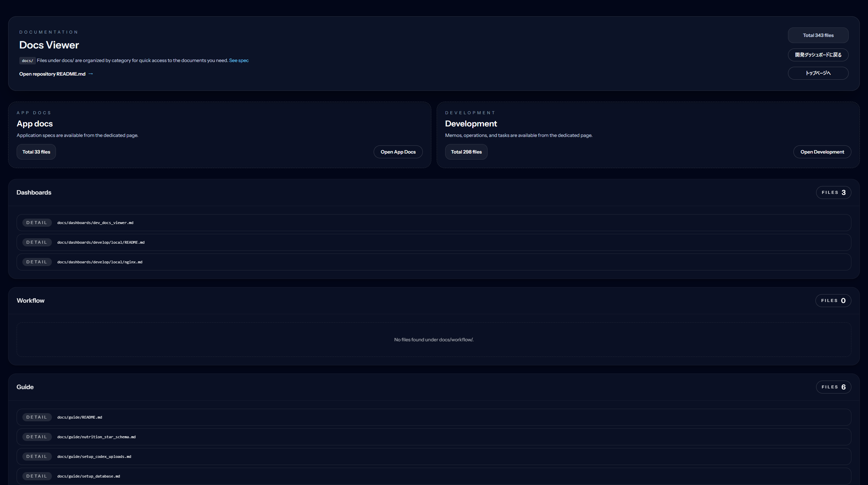Open DETAIL for docs/dashboards/dev_docs_viewer.md
This screenshot has width=868, height=485.
[x=37, y=222]
